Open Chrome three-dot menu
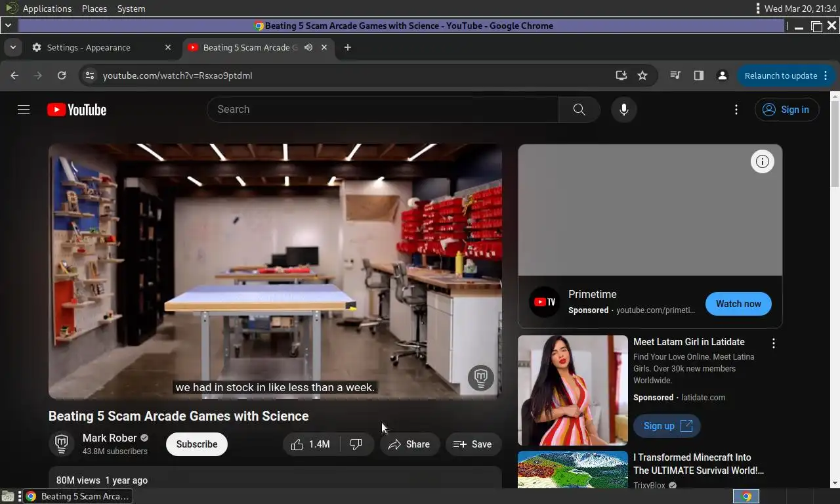The width and height of the screenshot is (840, 504). pos(826,75)
